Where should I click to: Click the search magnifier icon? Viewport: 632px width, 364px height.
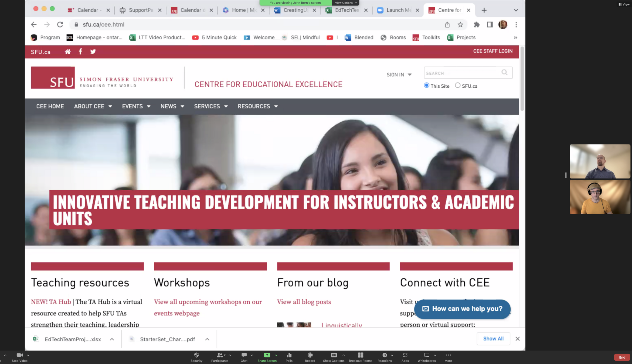504,73
